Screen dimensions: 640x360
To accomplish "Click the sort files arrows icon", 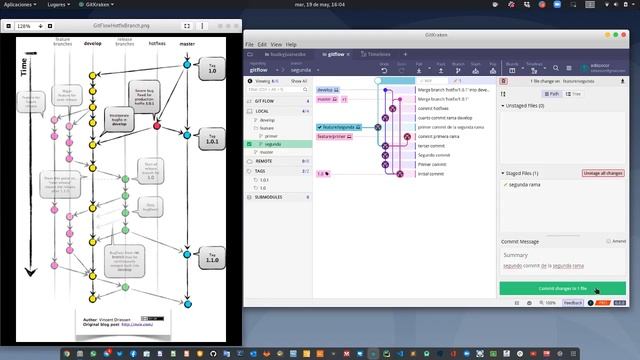I will [x=503, y=94].
